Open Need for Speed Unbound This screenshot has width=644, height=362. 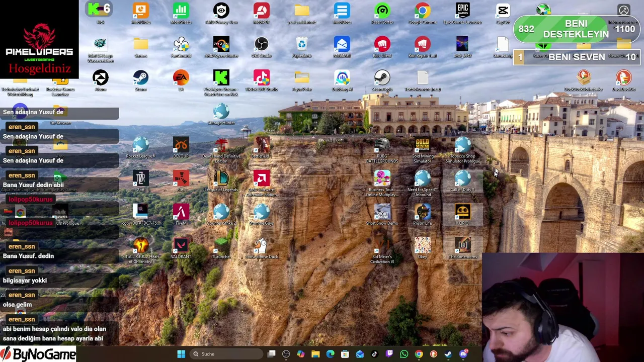coord(422,185)
